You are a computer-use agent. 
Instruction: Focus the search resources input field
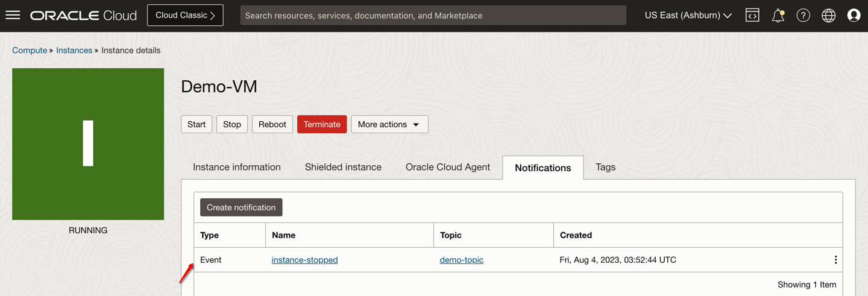tap(433, 16)
